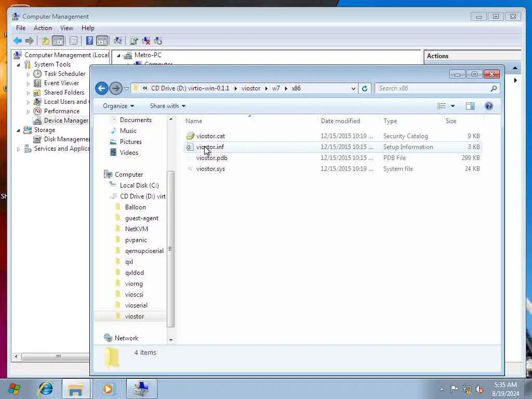
Task: Select the Event Viewer icon
Action: 37,83
